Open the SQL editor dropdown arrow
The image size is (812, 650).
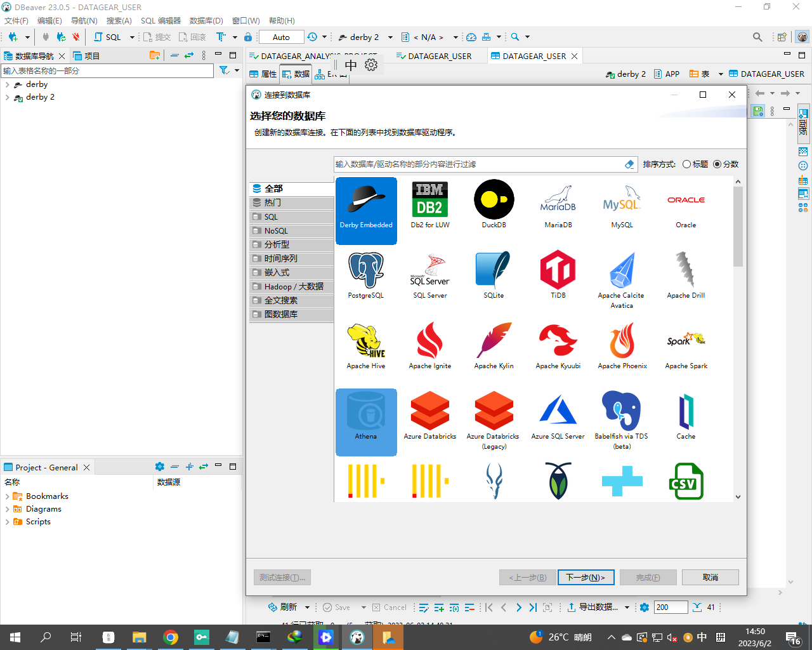coord(132,37)
